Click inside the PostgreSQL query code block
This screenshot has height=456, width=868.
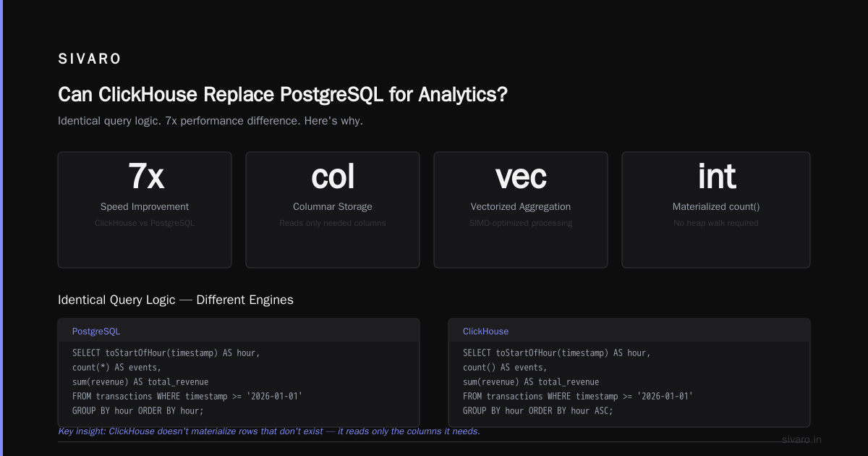pos(239,382)
